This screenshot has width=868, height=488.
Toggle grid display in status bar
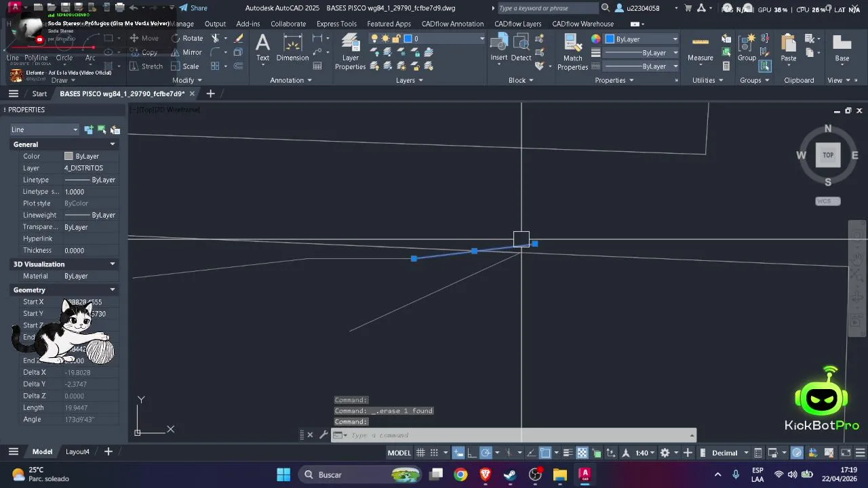pyautogui.click(x=420, y=453)
